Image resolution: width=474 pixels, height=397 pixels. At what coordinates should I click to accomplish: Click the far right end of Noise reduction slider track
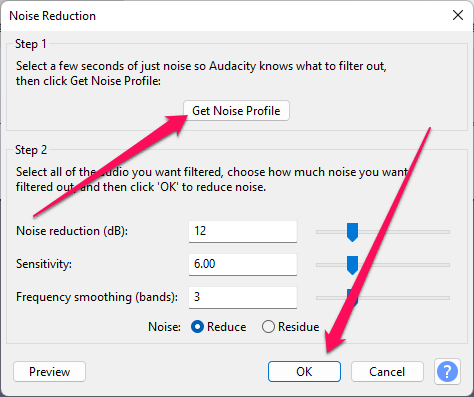[x=448, y=232]
